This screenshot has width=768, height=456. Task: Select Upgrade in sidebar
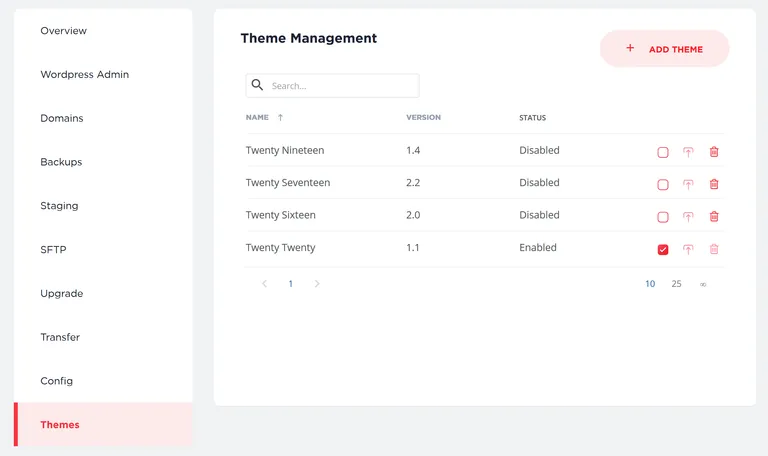click(62, 293)
